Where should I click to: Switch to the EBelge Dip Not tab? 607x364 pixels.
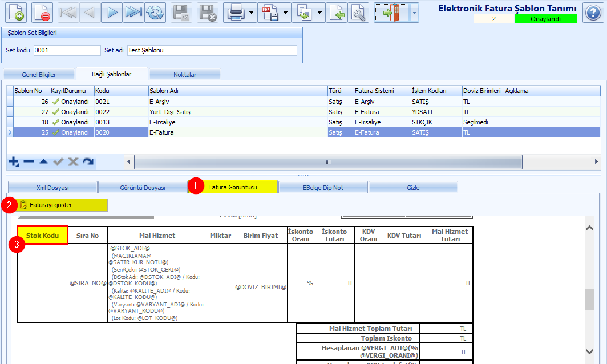(x=323, y=188)
